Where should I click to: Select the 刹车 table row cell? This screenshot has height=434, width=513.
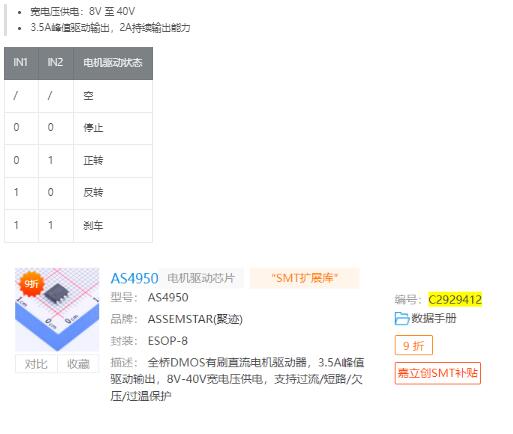coord(113,226)
